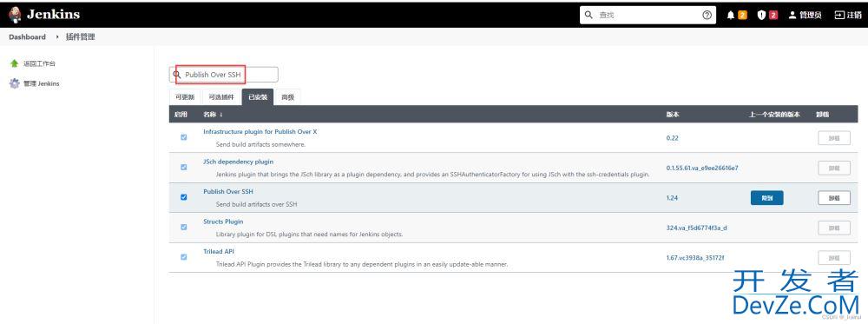Click the Publish Over SSH filter field
The height and width of the screenshot is (324, 868).
[224, 74]
